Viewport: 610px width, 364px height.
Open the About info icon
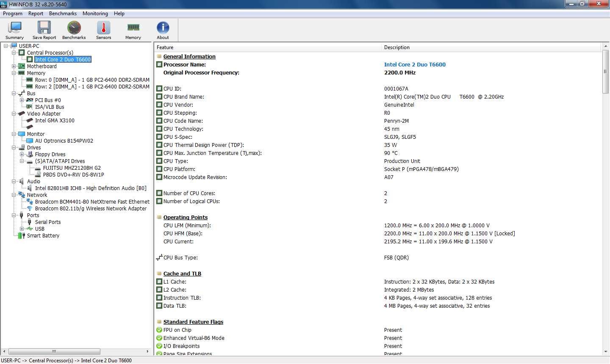click(x=163, y=30)
